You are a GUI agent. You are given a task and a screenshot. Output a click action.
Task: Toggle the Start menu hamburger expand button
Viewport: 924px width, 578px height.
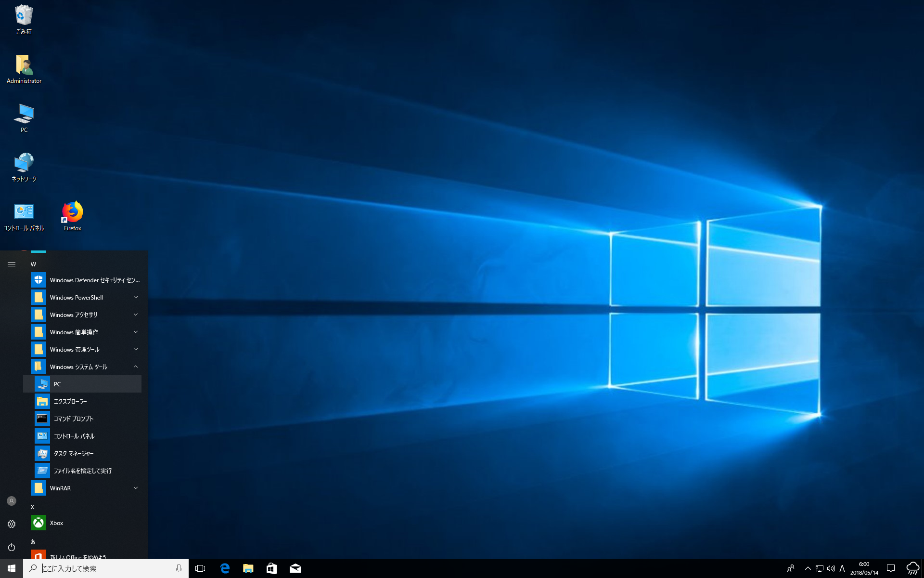click(x=12, y=264)
